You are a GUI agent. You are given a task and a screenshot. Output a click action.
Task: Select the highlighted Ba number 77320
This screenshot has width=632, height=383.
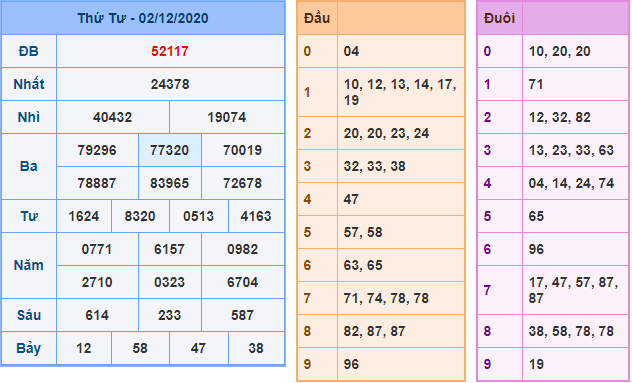coord(169,150)
